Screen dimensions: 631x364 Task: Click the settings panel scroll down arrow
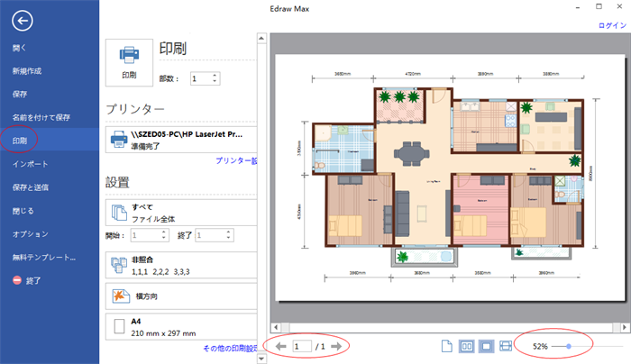(x=261, y=359)
